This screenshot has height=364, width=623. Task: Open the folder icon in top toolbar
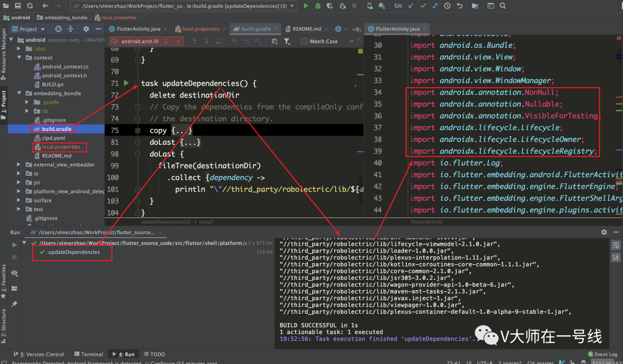coord(6,6)
